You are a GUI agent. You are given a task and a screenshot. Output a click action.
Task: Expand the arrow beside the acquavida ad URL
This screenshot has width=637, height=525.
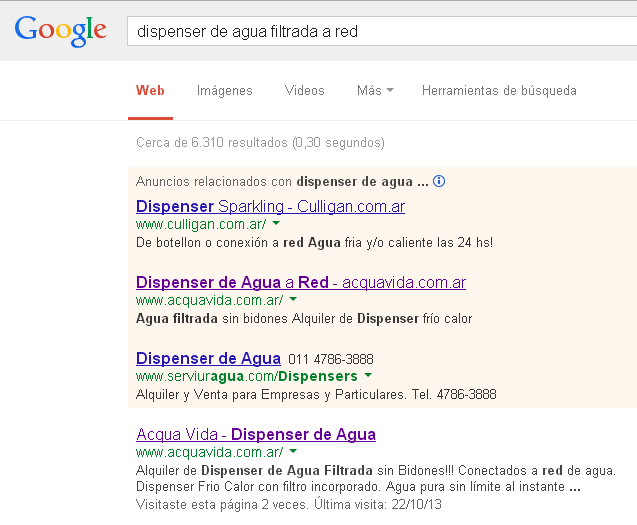(x=292, y=300)
